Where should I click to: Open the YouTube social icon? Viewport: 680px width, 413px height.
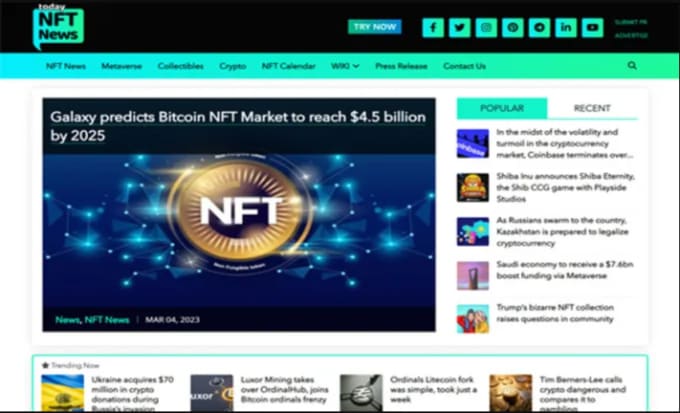click(x=592, y=28)
